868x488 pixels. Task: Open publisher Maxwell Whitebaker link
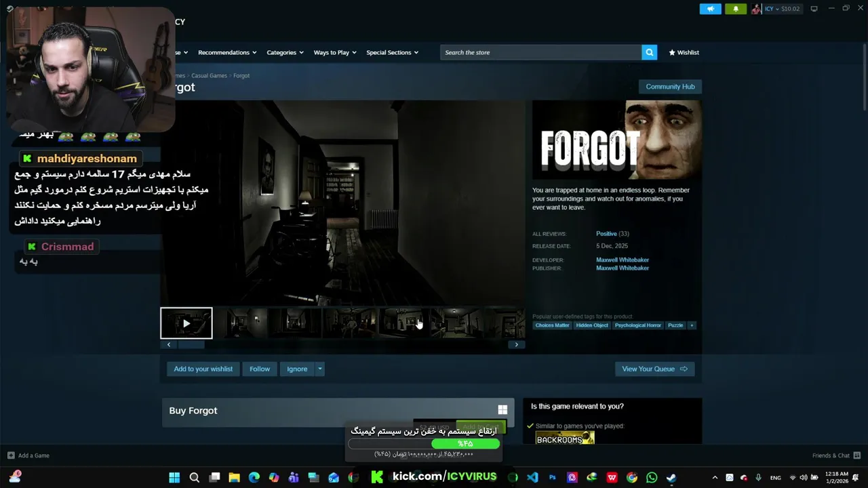coord(623,268)
